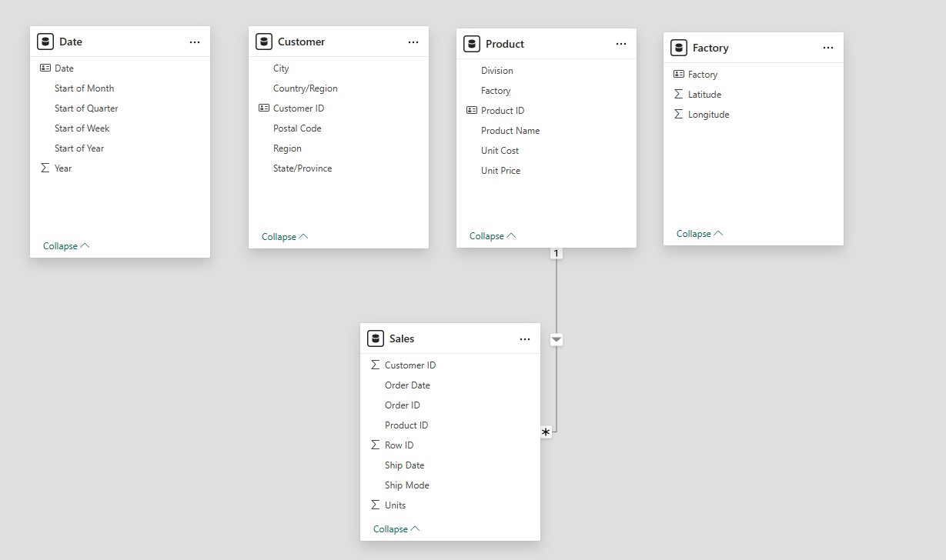Open the Product table more options menu
Image resolution: width=946 pixels, height=560 pixels.
(621, 44)
